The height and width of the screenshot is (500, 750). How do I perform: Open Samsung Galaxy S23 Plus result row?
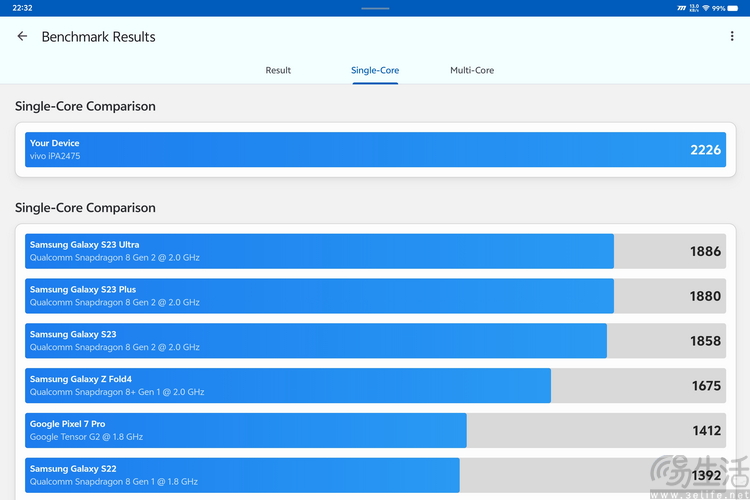tap(375, 296)
